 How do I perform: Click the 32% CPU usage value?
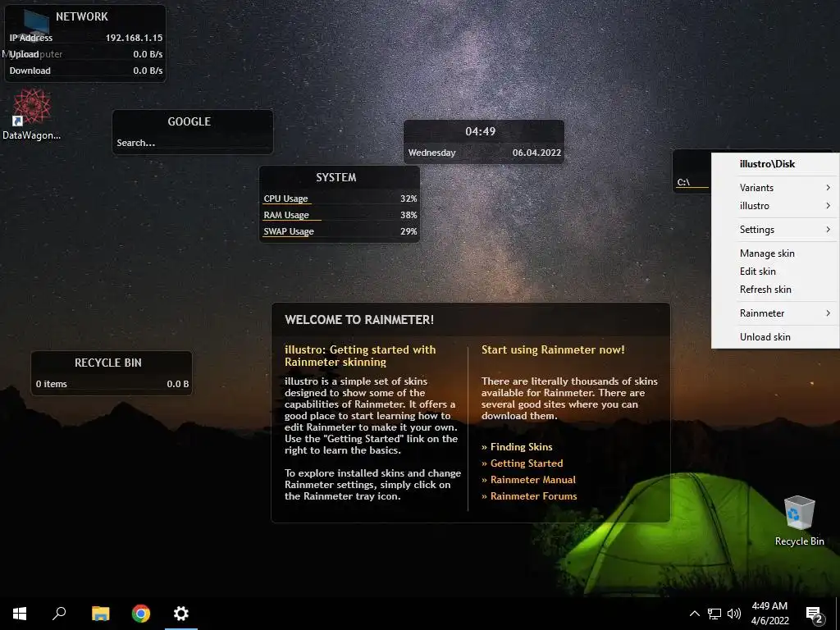pyautogui.click(x=409, y=199)
